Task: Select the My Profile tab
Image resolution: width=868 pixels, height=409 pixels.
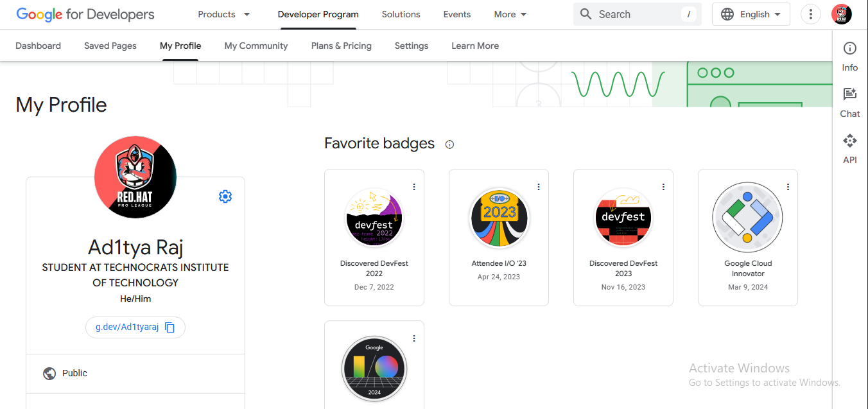Action: point(180,46)
